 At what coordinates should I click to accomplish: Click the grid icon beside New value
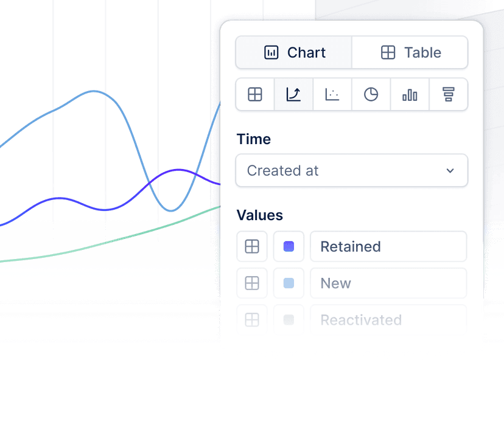pyautogui.click(x=251, y=283)
